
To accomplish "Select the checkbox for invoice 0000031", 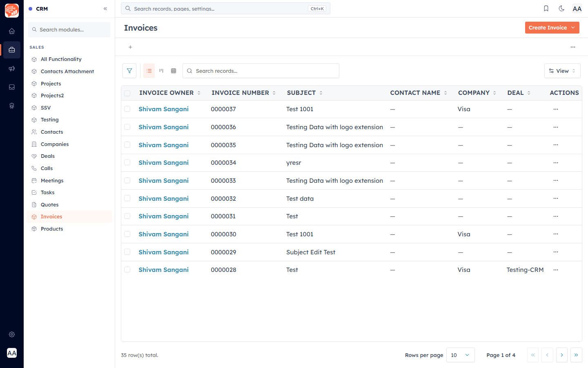I will click(x=127, y=216).
